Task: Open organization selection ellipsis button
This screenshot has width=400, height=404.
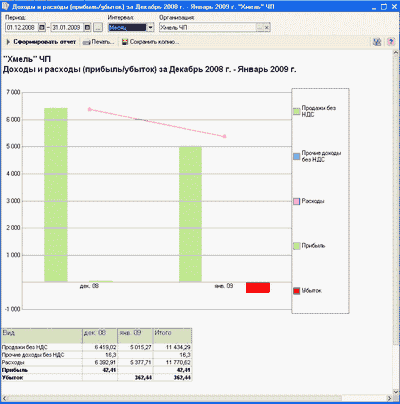Action: pos(260,28)
